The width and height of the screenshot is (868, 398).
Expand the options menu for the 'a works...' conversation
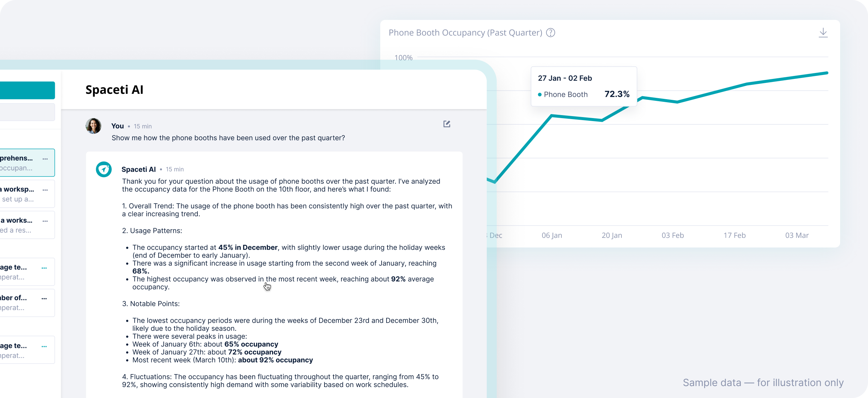pyautogui.click(x=45, y=221)
